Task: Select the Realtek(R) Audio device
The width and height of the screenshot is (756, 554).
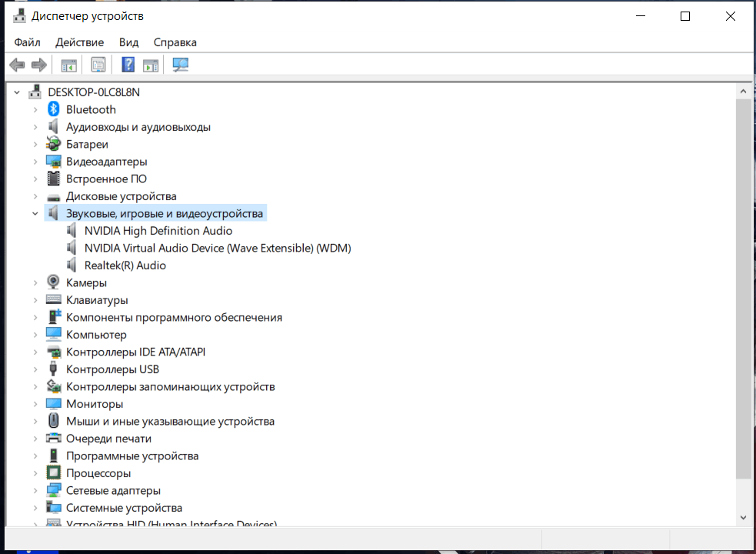Action: point(125,265)
